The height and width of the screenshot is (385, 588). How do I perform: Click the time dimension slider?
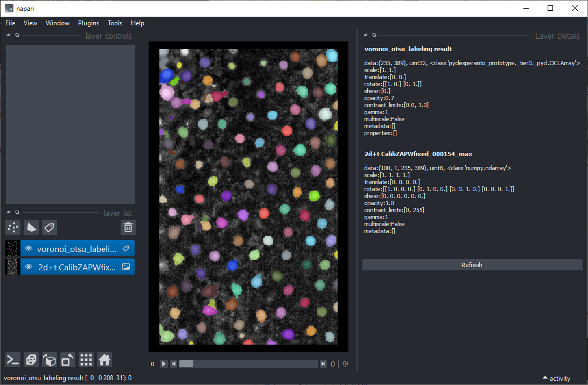(x=248, y=364)
